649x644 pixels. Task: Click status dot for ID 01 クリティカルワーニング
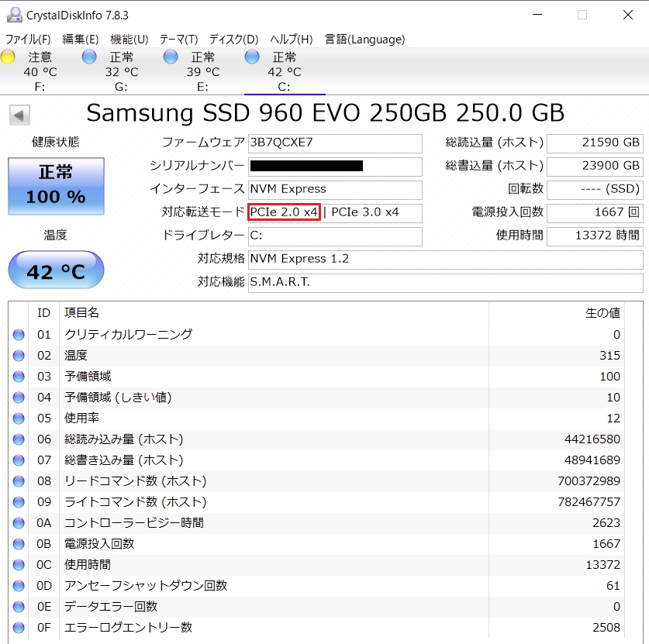(19, 335)
